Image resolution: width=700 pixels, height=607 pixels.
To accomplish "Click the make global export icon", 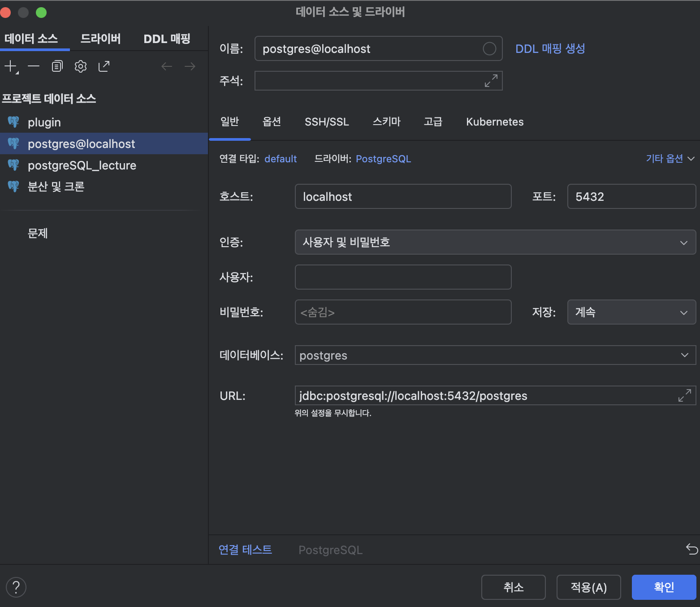I will (104, 66).
